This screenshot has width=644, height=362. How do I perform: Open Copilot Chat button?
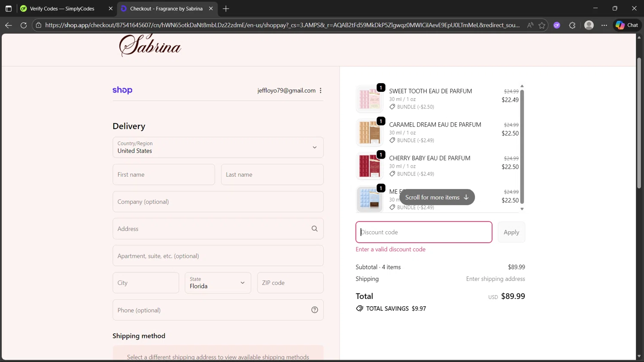tap(627, 25)
